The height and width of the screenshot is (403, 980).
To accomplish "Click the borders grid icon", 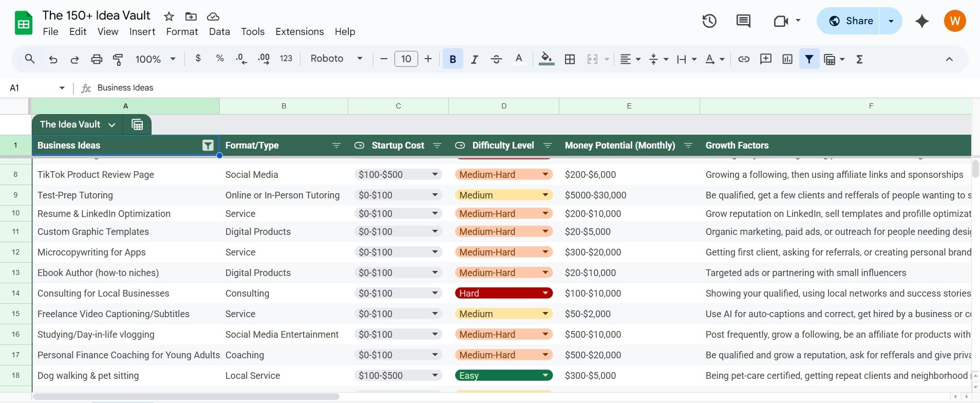I will pos(570,59).
